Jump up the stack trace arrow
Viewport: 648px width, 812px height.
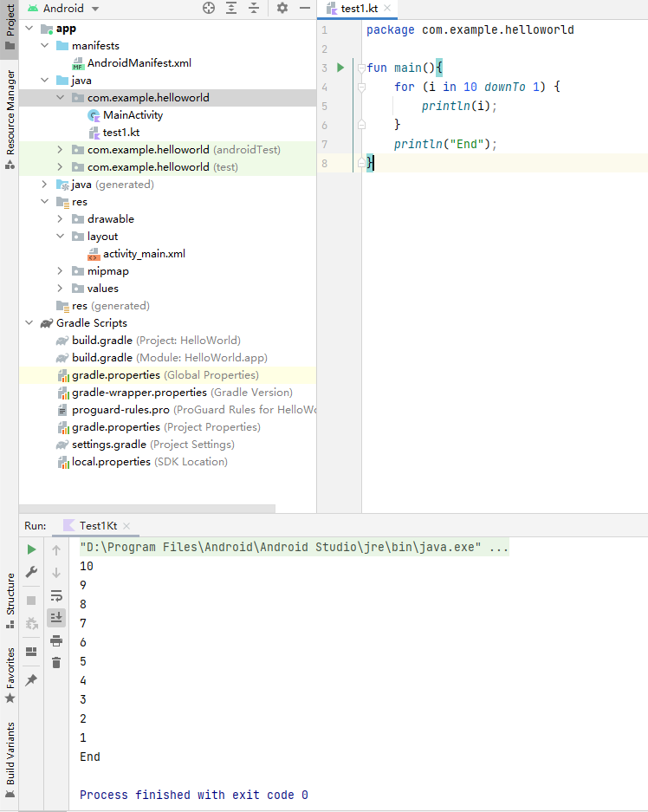[x=56, y=550]
